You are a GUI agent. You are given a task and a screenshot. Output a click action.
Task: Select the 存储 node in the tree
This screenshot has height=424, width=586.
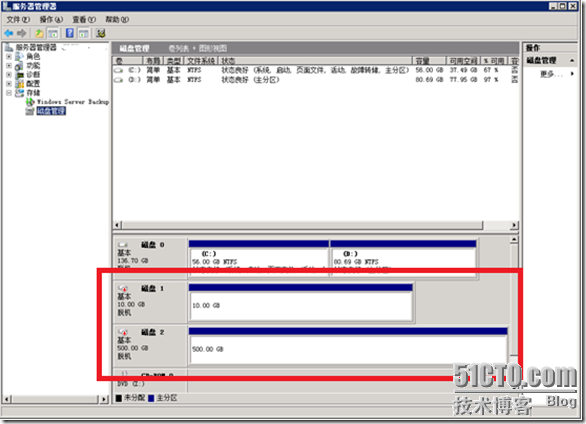[33, 92]
